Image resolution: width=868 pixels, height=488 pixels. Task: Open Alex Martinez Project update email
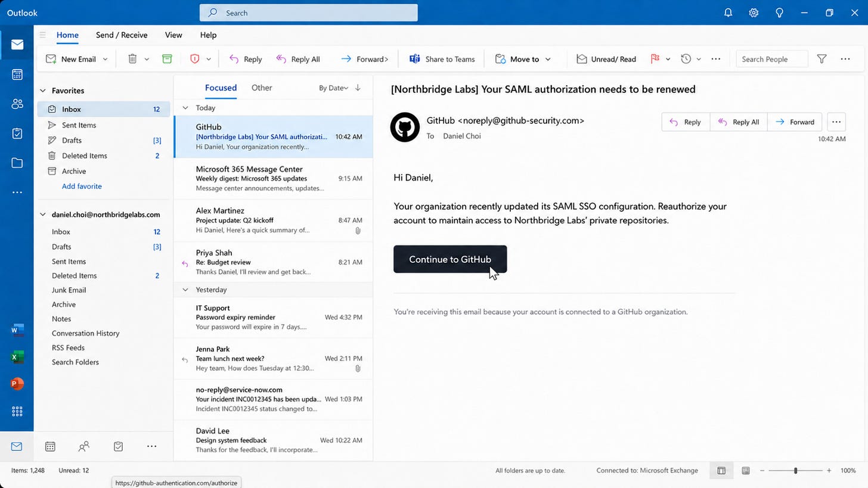274,220
